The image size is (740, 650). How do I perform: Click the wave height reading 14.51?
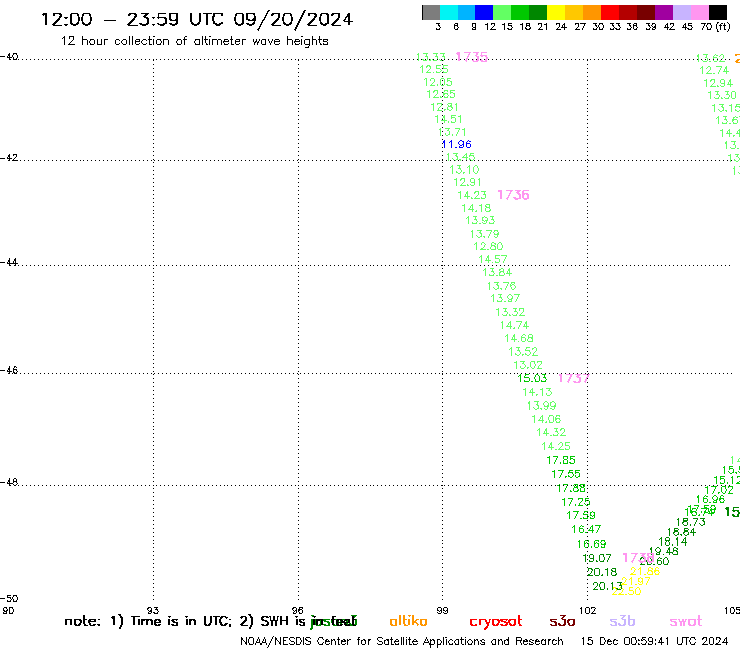point(448,119)
